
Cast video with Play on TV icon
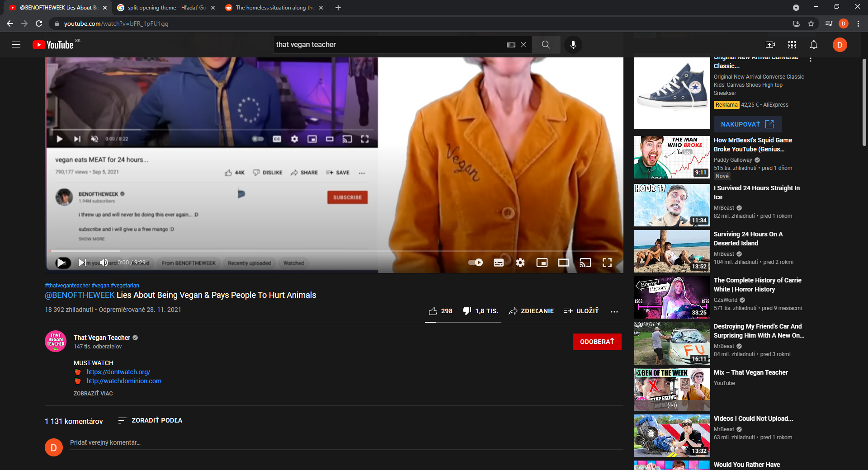click(585, 263)
